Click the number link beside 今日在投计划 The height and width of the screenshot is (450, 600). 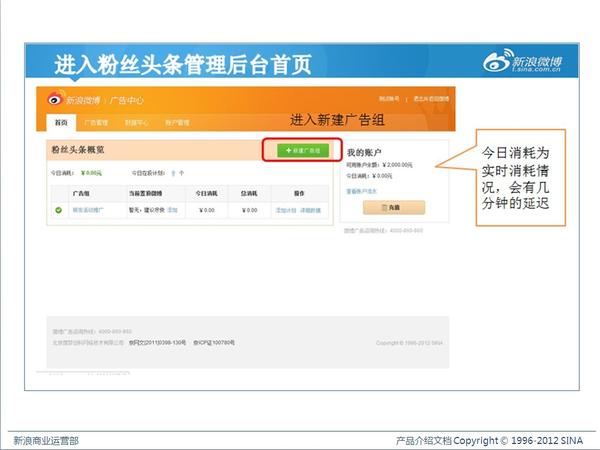tap(173, 173)
